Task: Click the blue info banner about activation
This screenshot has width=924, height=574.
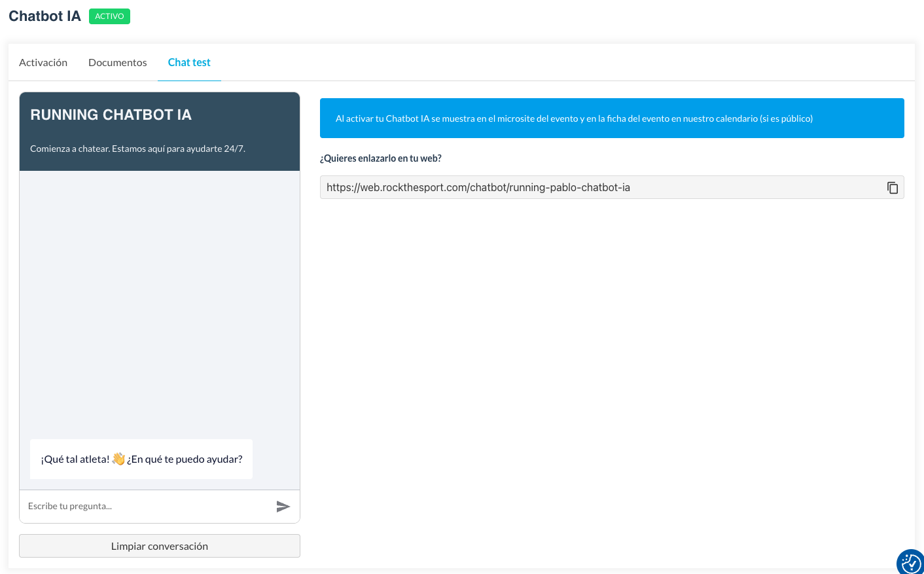Action: 612,118
